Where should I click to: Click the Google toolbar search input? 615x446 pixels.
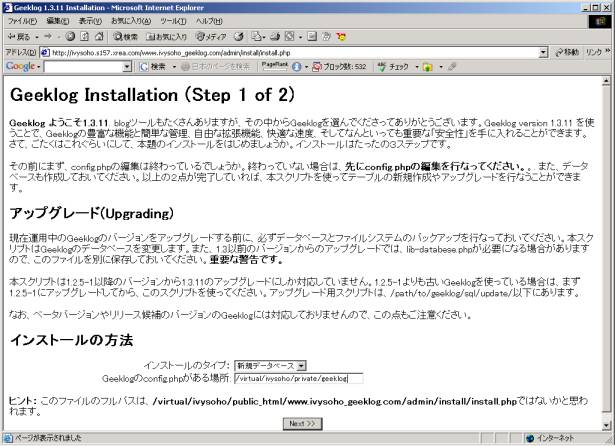tap(83, 67)
